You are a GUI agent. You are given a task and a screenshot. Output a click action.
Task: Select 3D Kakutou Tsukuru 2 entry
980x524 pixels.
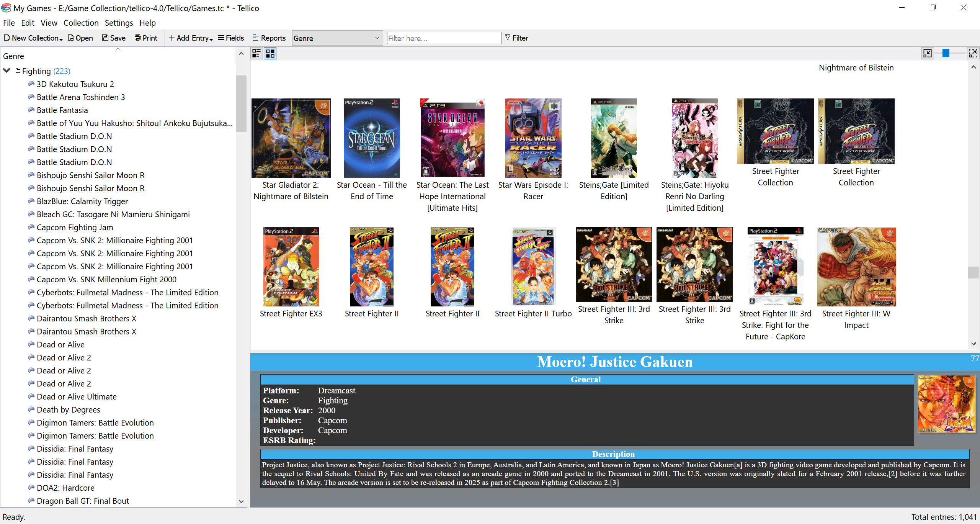(x=75, y=84)
